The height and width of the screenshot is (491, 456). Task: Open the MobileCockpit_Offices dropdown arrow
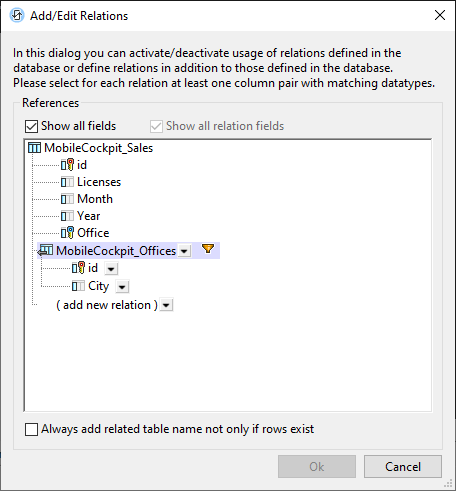[184, 251]
